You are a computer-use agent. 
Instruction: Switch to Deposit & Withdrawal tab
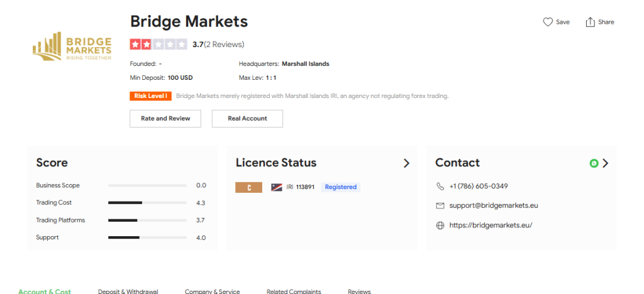coord(128,291)
